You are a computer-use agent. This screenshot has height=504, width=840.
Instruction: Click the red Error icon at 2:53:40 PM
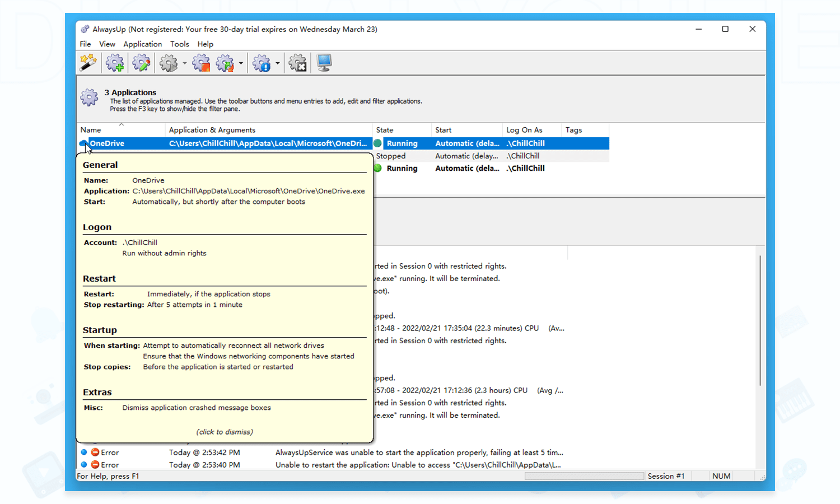click(95, 465)
